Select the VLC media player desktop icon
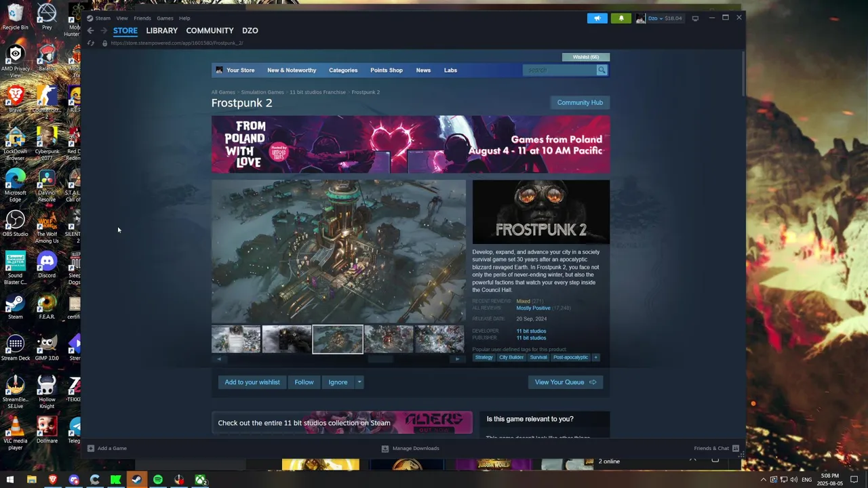 15,434
